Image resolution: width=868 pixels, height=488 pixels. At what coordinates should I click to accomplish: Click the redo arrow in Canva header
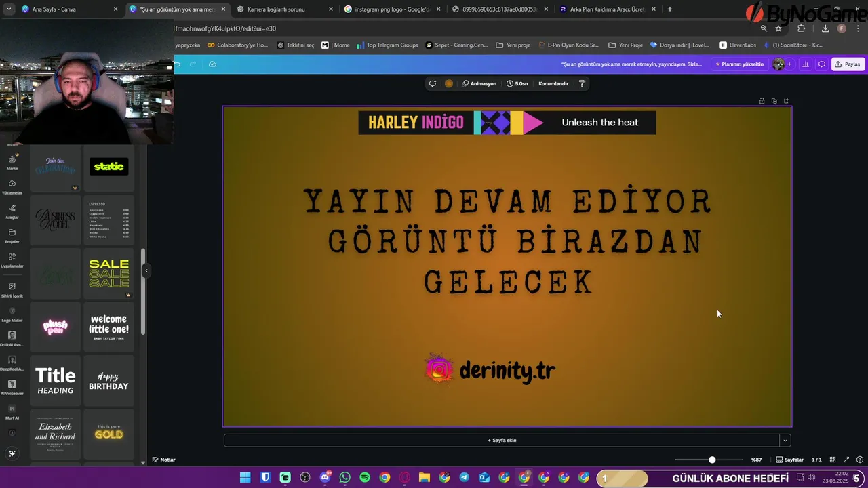point(193,64)
